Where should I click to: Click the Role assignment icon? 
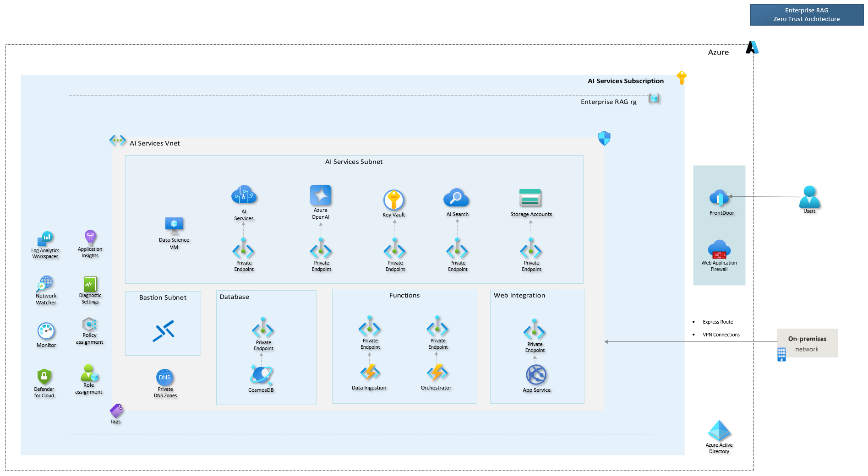point(89,373)
